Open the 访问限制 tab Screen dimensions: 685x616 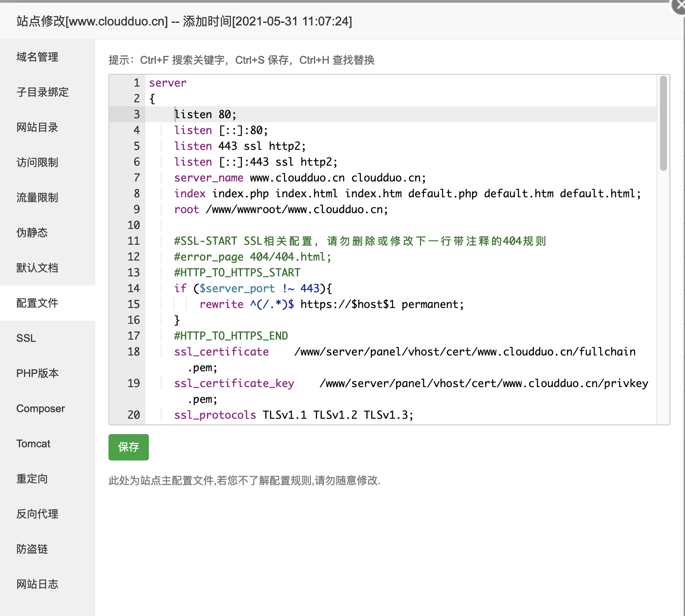pos(47,163)
